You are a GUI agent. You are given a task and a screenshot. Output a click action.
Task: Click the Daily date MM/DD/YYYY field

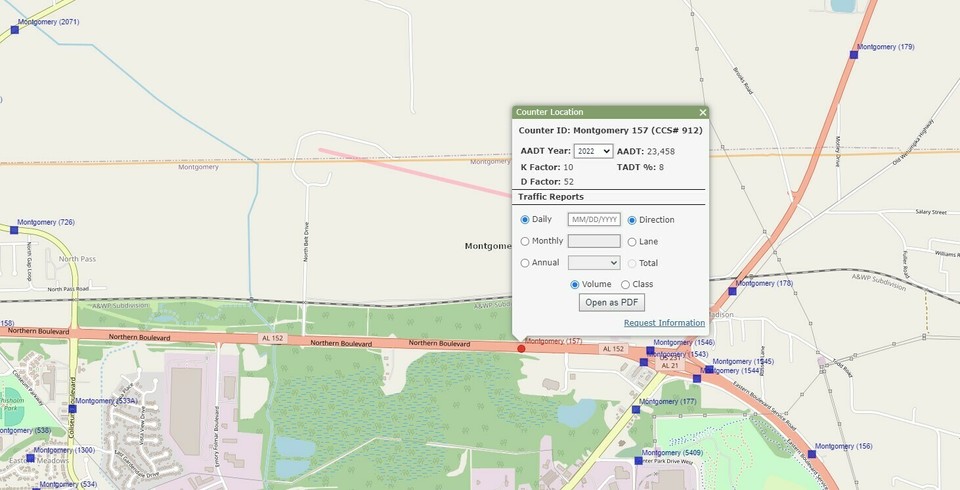(594, 219)
